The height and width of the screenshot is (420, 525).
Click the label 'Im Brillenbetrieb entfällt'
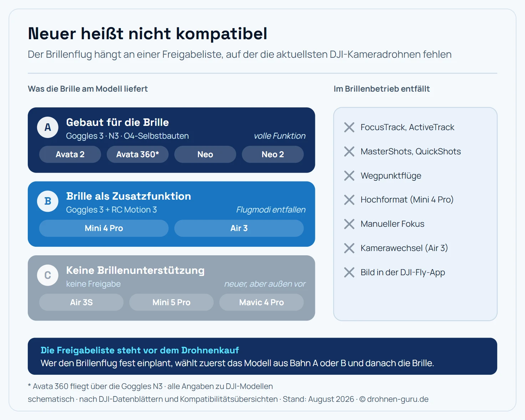[382, 89]
